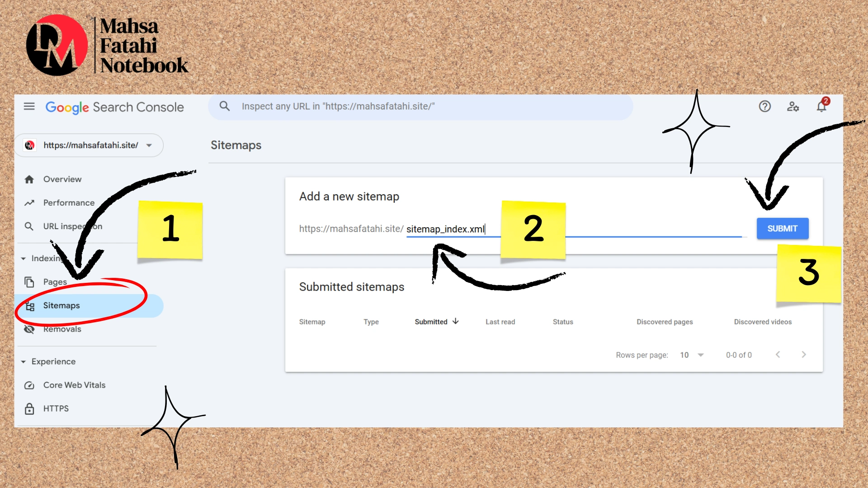Open Core Web Vitals report
The image size is (868, 488).
click(75, 385)
